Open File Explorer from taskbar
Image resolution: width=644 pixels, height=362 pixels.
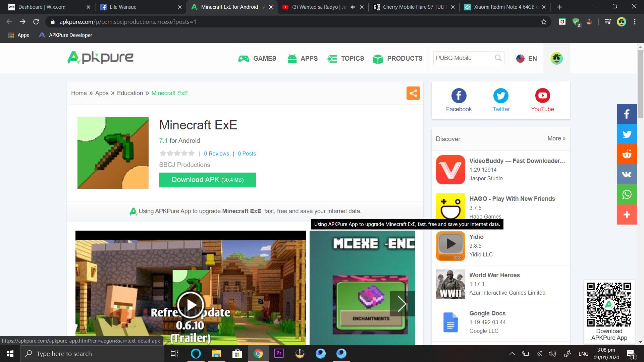[x=216, y=354]
